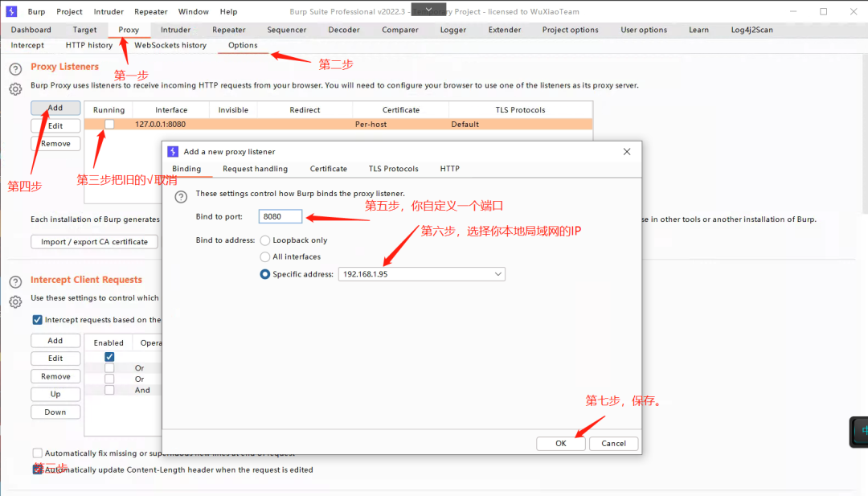Enable the And rule checkbox
This screenshot has height=496, width=868.
point(109,390)
